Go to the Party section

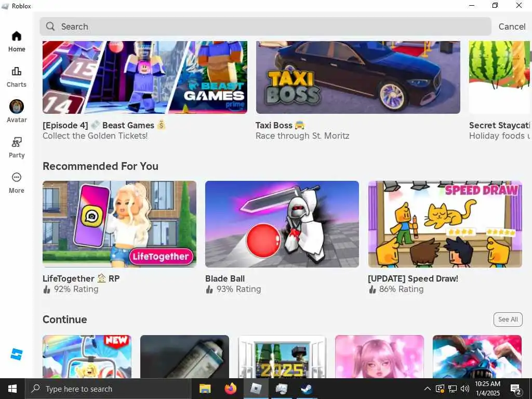tap(17, 148)
